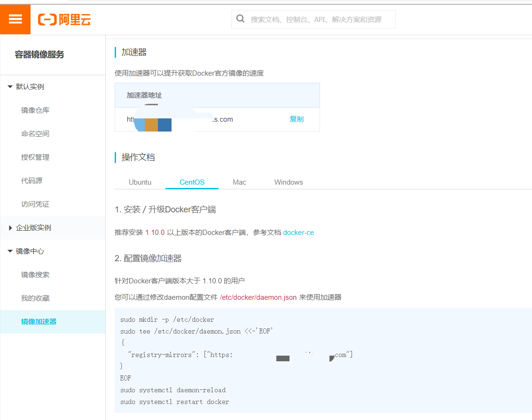Click the 1.10.0 version text in red
The image size is (532, 420).
[155, 233]
